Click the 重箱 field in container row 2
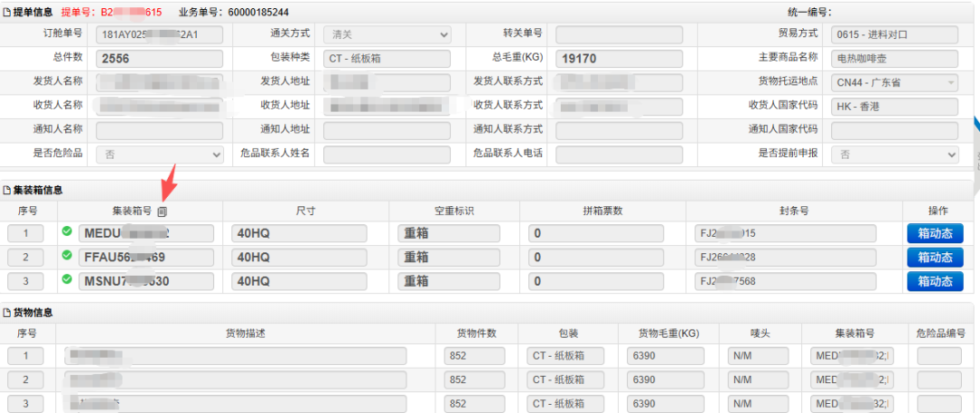 coord(449,258)
